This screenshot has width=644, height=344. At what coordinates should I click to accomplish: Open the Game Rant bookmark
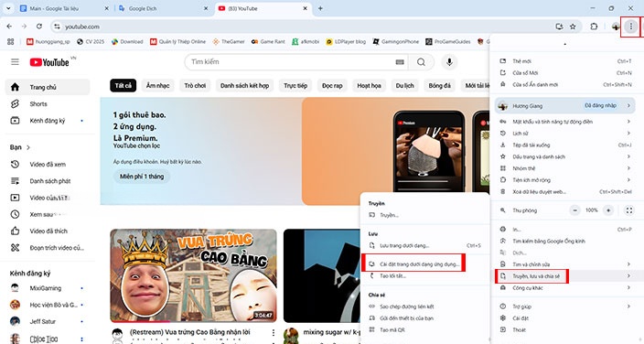tap(268, 41)
